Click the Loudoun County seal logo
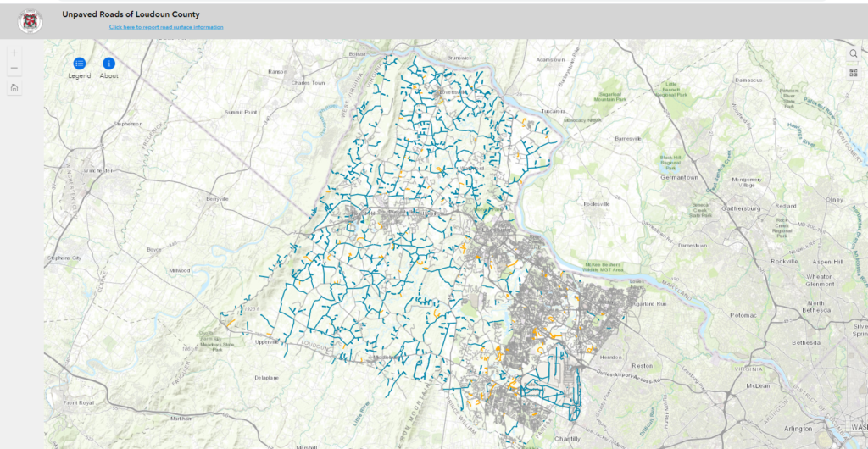868x449 pixels. click(x=30, y=21)
